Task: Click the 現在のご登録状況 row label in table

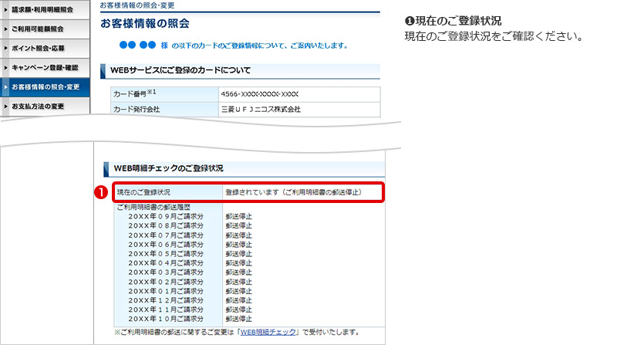Action: [x=143, y=191]
